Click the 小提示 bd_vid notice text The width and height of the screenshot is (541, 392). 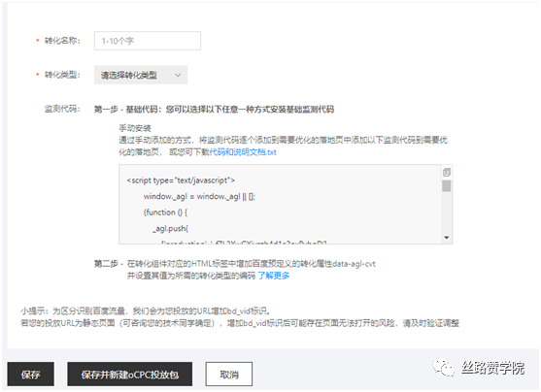click(x=240, y=317)
